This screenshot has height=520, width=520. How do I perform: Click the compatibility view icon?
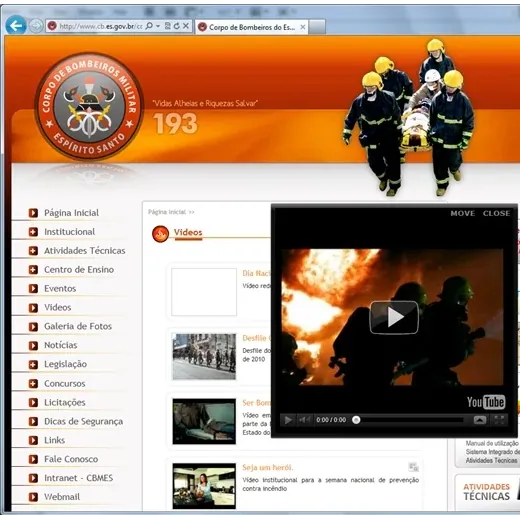click(x=168, y=26)
